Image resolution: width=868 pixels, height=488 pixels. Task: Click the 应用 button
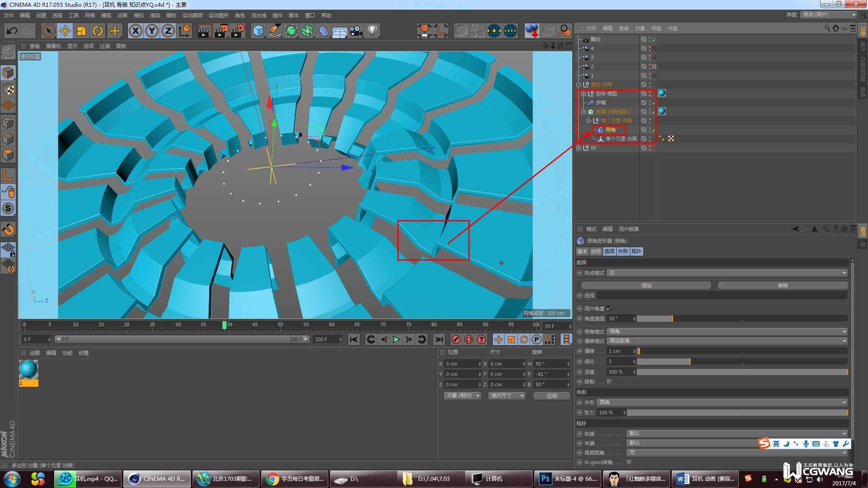pos(552,395)
